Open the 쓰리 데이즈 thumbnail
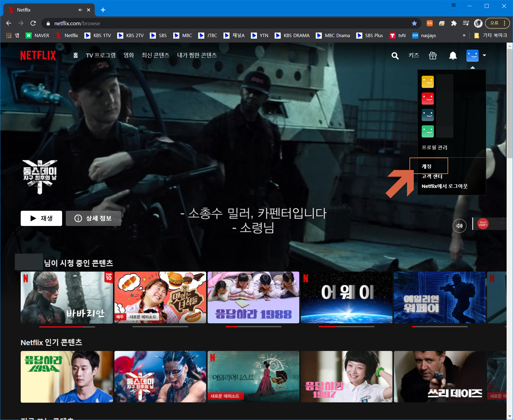 [440, 377]
